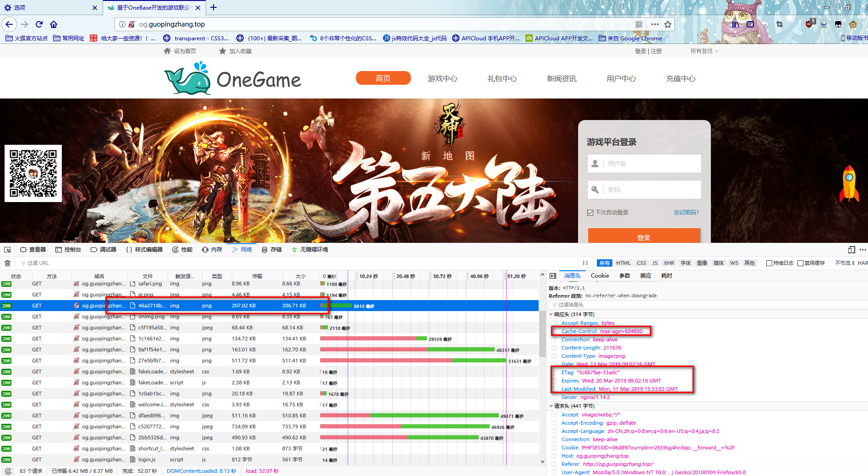Image resolution: width=868 pixels, height=476 pixels.
Task: Click the performance analysis icon in status bar
Action: tap(8, 471)
